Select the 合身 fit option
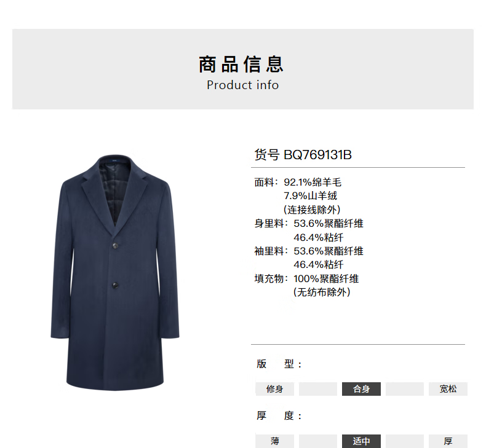This screenshot has height=448, width=486. pos(361,389)
